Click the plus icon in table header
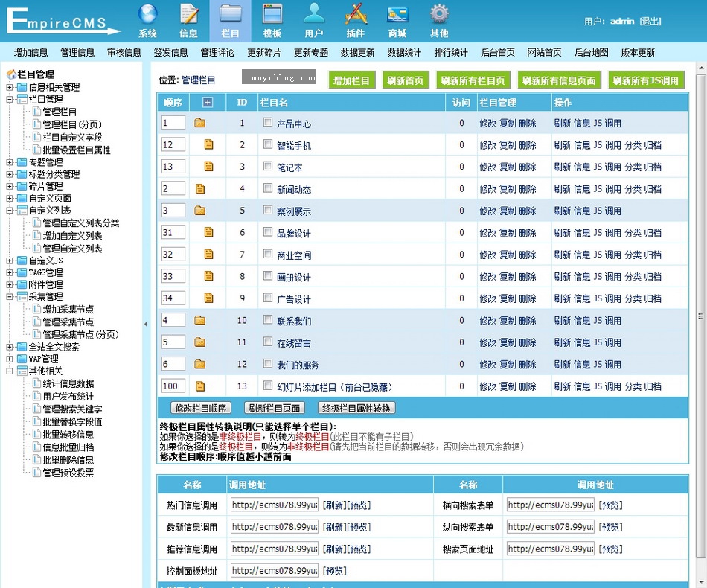The height and width of the screenshot is (588, 707). point(208,103)
